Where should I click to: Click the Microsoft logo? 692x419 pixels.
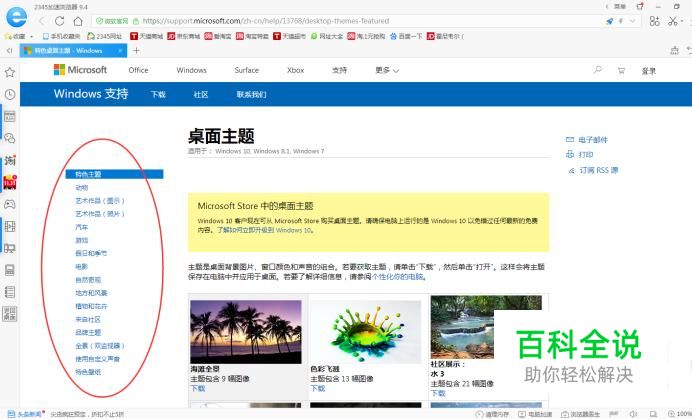point(80,70)
